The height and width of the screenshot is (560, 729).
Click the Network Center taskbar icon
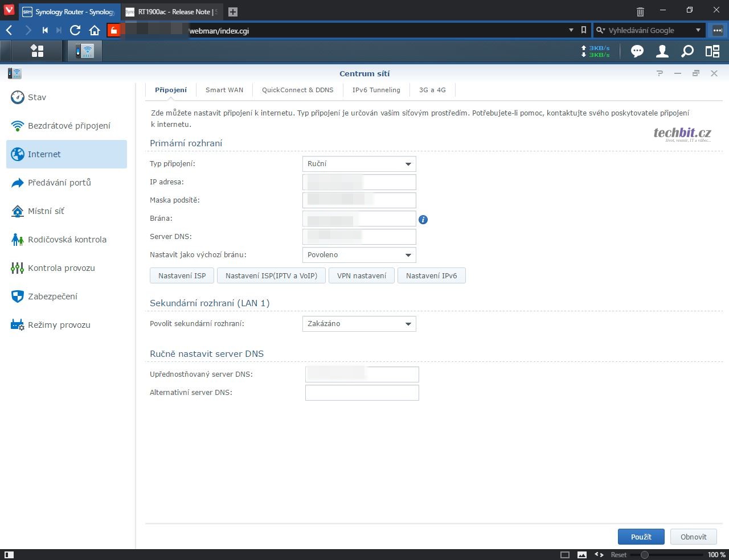pos(85,51)
